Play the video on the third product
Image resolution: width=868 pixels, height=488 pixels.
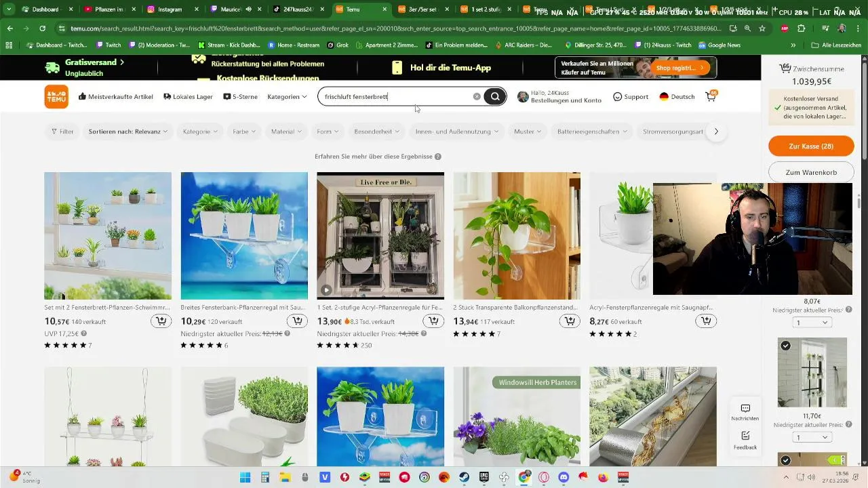(326, 290)
